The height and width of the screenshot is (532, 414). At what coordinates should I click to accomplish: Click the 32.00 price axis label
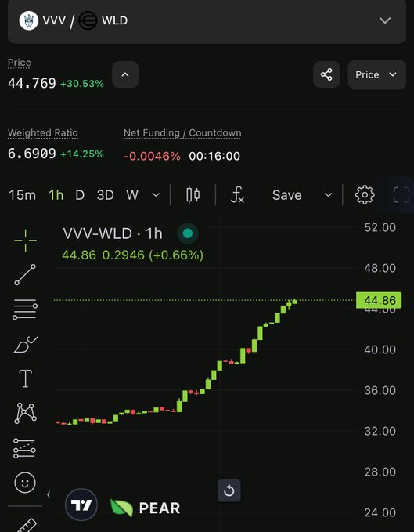pos(380,431)
